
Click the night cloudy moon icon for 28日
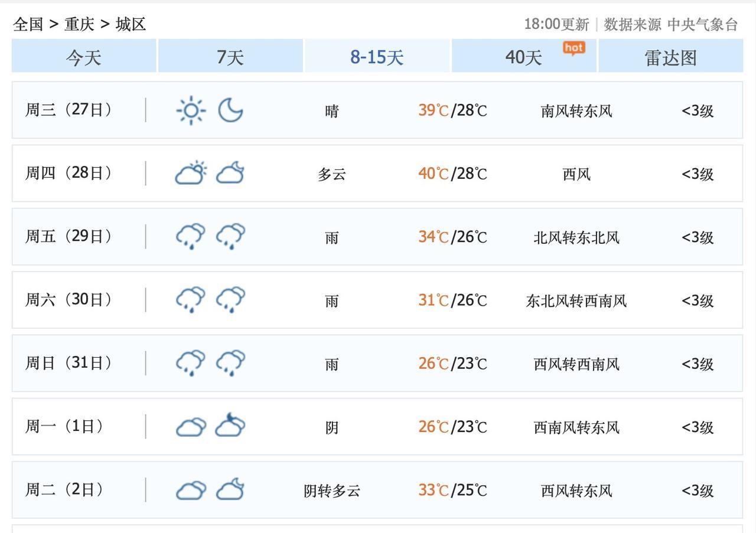[230, 174]
